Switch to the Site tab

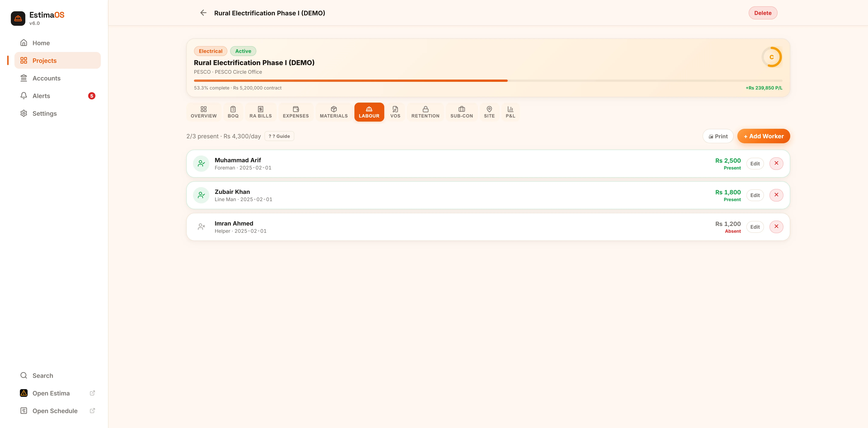[490, 112]
